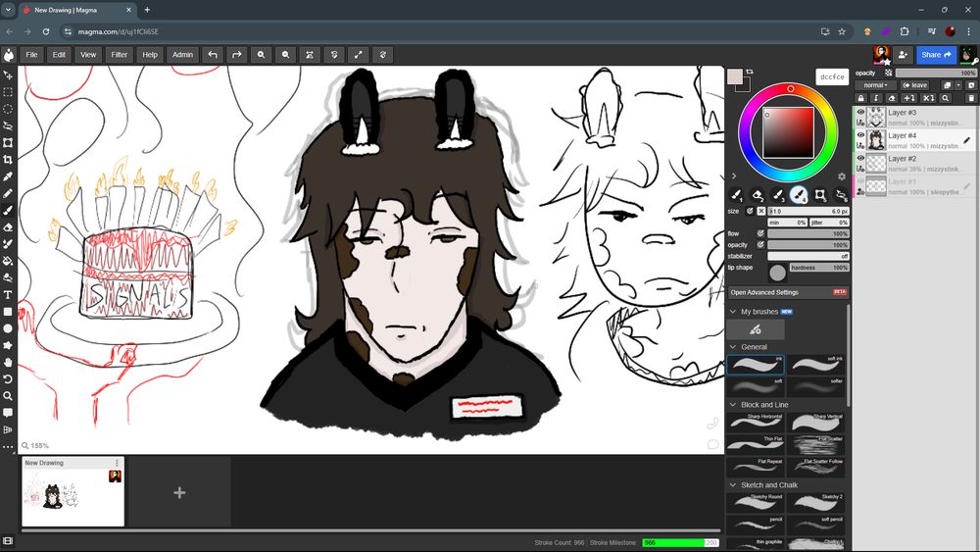980x552 pixels.
Task: Show Layer #1 via eye icon
Action: (x=860, y=181)
